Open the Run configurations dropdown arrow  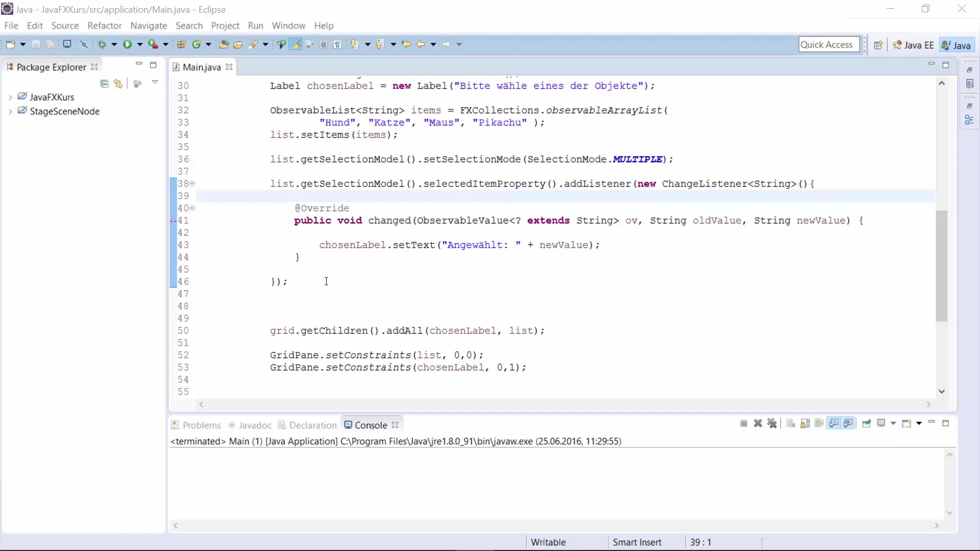[x=140, y=44]
